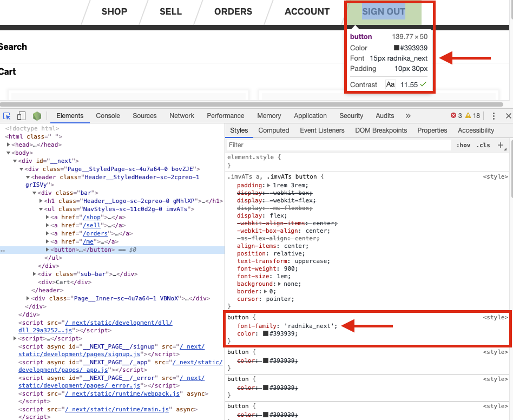Collapse the ul NavStyles node
The height and width of the screenshot is (420, 513).
(41, 209)
